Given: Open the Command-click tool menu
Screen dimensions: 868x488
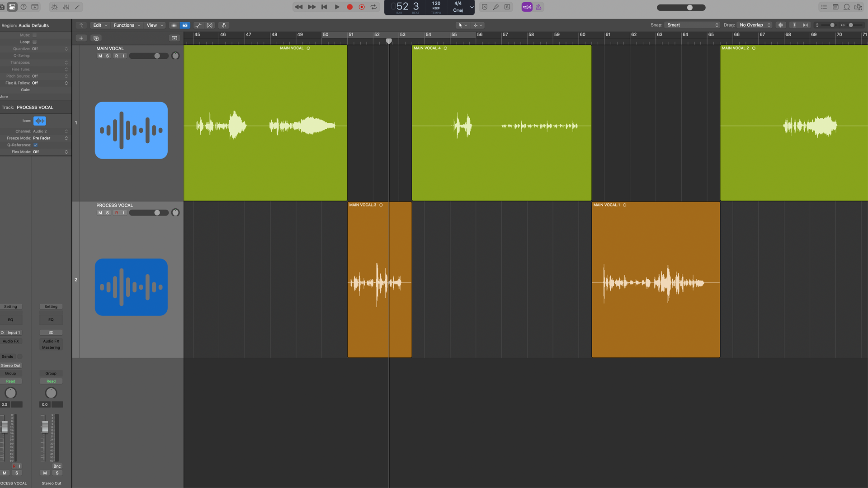Looking at the screenshot, I should click(478, 25).
